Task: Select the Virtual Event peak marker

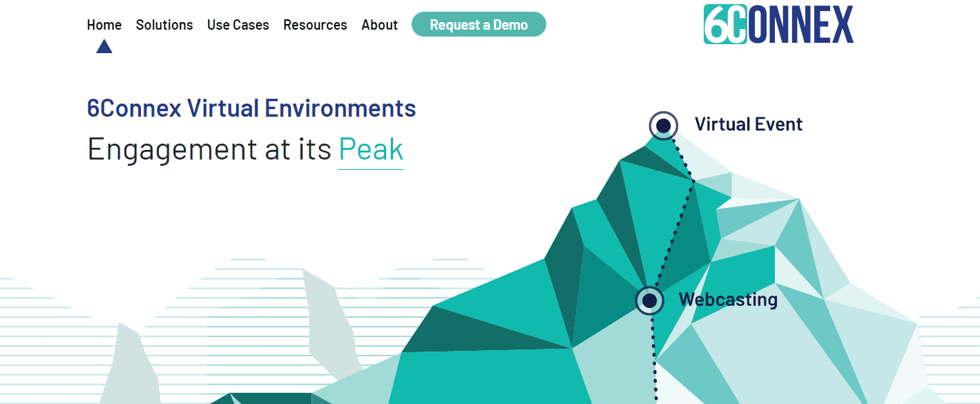Action: (664, 126)
